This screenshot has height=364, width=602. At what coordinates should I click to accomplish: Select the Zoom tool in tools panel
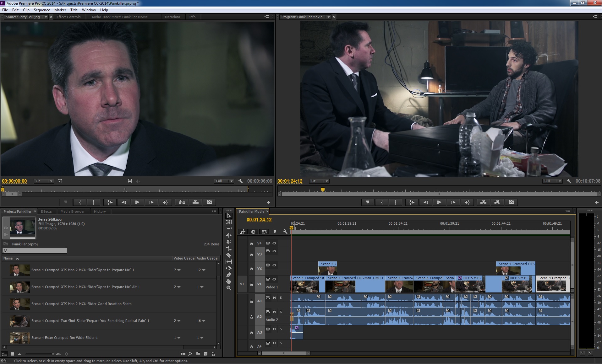(229, 288)
